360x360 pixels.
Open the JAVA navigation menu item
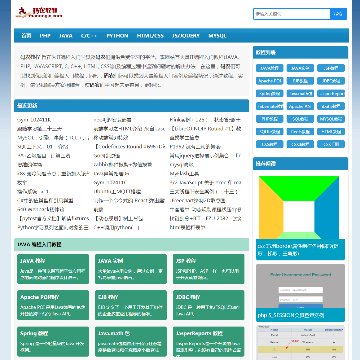click(66, 36)
